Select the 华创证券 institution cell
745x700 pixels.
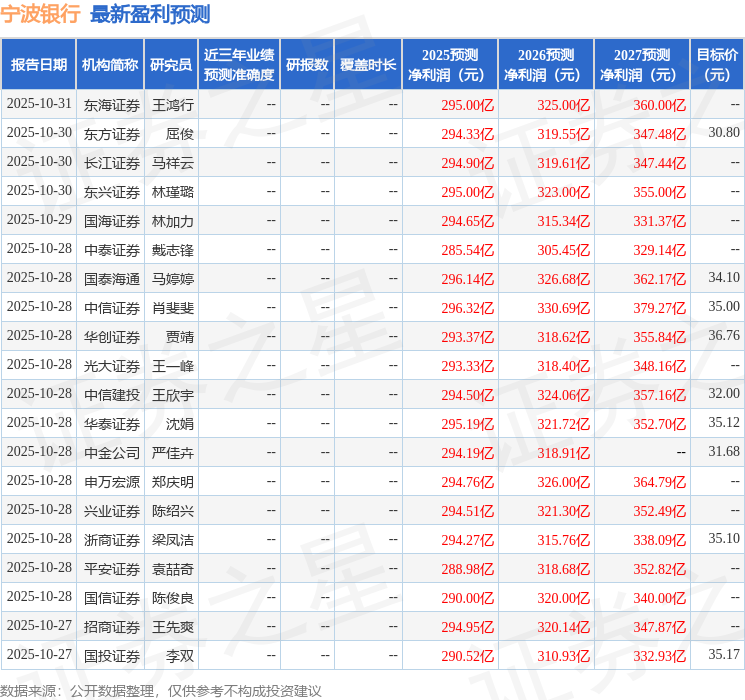coord(112,337)
